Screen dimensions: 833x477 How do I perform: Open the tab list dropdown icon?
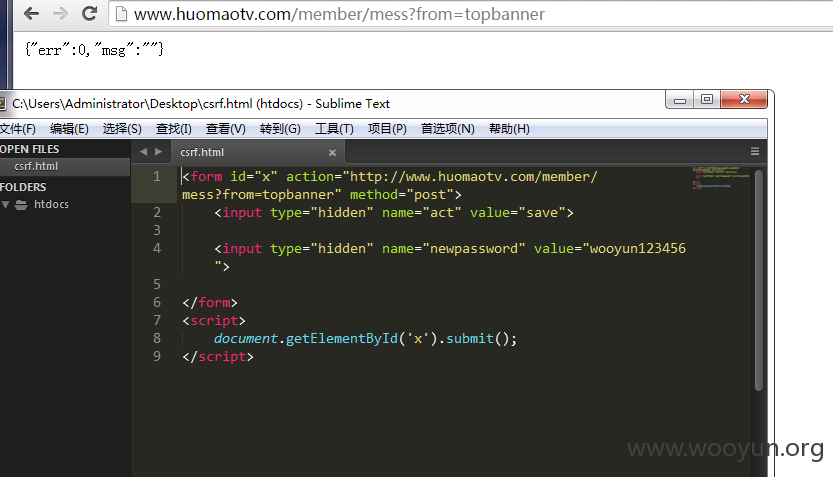pyautogui.click(x=754, y=151)
